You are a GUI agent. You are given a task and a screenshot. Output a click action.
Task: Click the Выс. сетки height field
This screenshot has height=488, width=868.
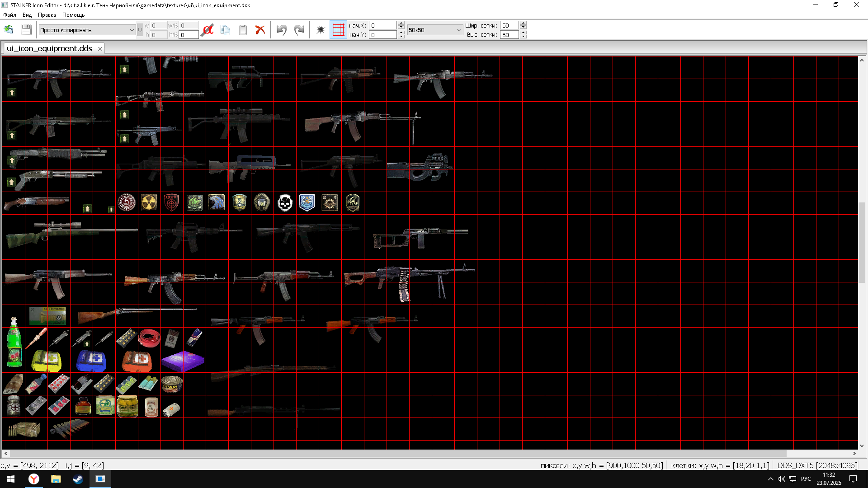pos(509,35)
